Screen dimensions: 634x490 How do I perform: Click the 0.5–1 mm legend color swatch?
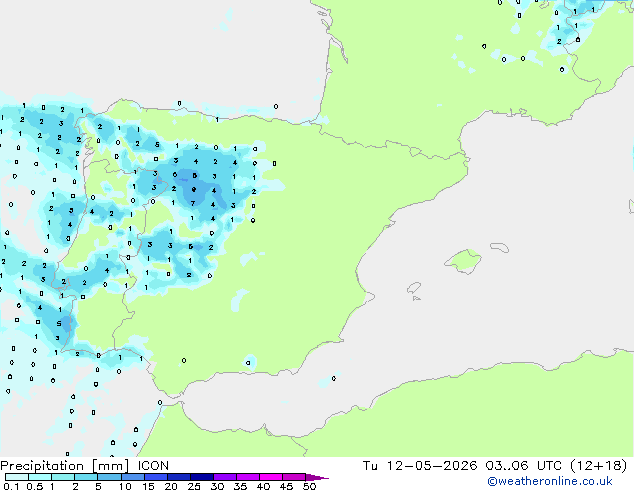40,477
